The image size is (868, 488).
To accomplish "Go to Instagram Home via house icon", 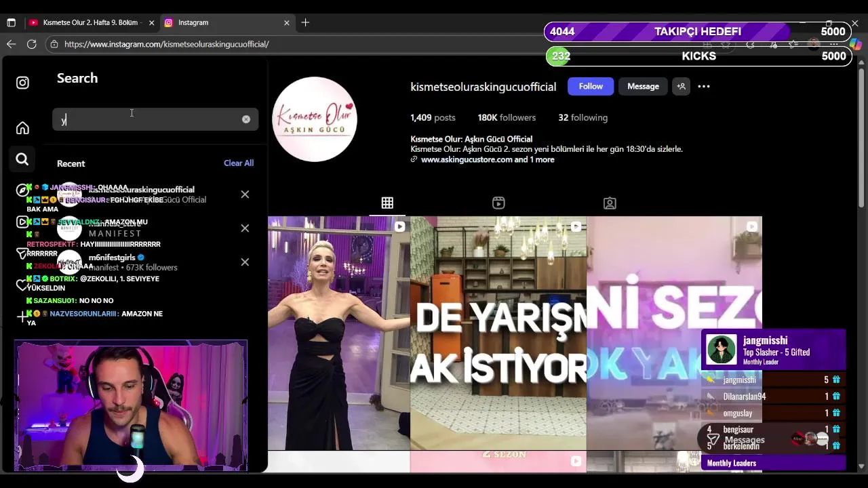I will point(22,128).
